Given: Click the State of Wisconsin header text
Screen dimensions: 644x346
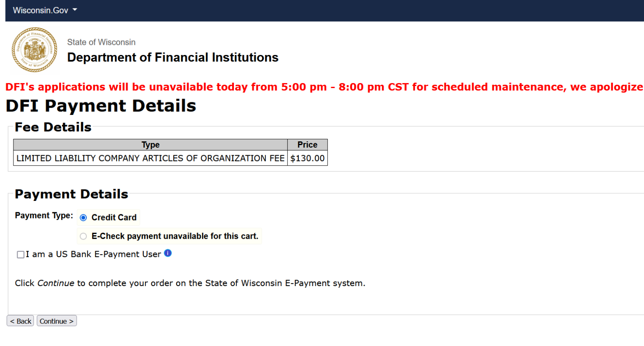Looking at the screenshot, I should [101, 42].
